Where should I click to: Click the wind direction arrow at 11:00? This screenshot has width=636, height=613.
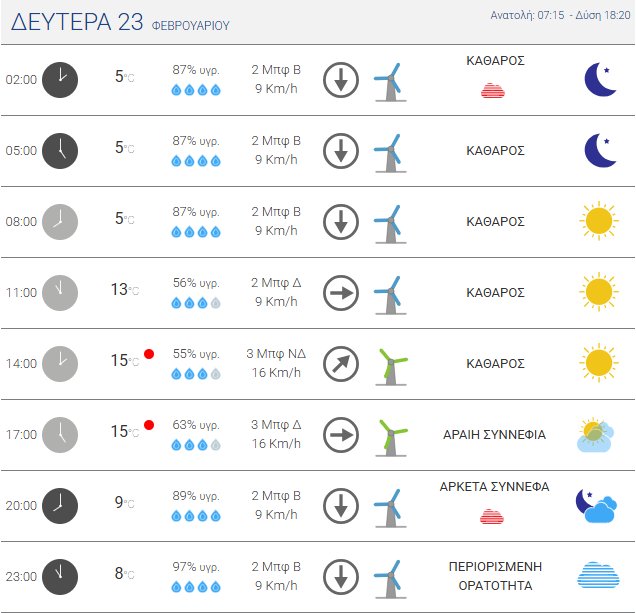(x=341, y=292)
